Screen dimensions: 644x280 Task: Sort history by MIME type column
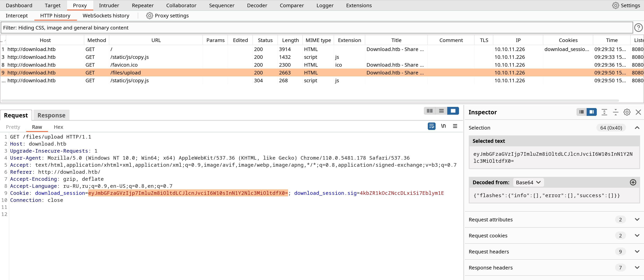[318, 40]
